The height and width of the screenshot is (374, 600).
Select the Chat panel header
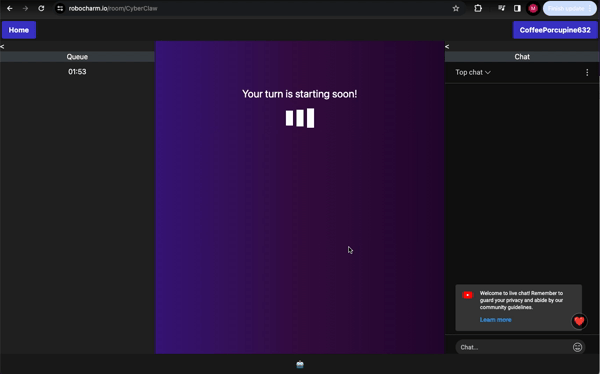(522, 57)
